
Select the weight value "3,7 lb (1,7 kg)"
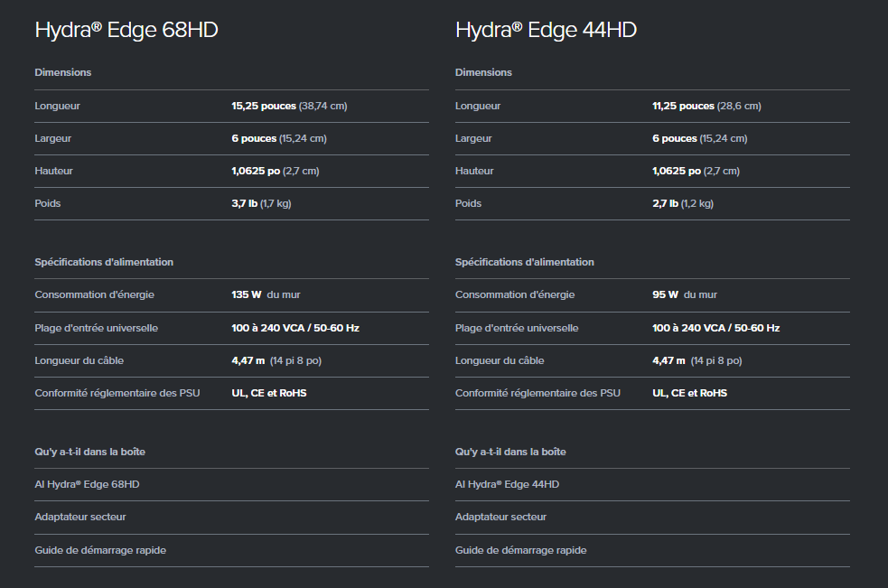click(x=261, y=203)
